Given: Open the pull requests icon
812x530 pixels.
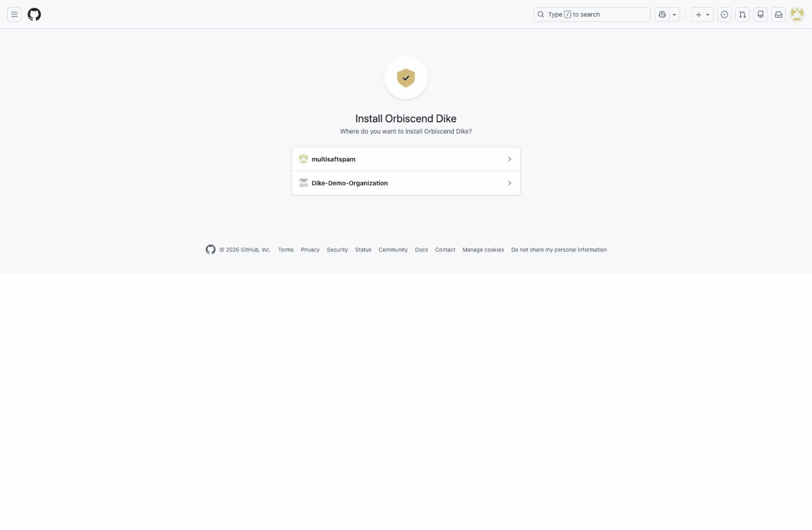Looking at the screenshot, I should 742,14.
